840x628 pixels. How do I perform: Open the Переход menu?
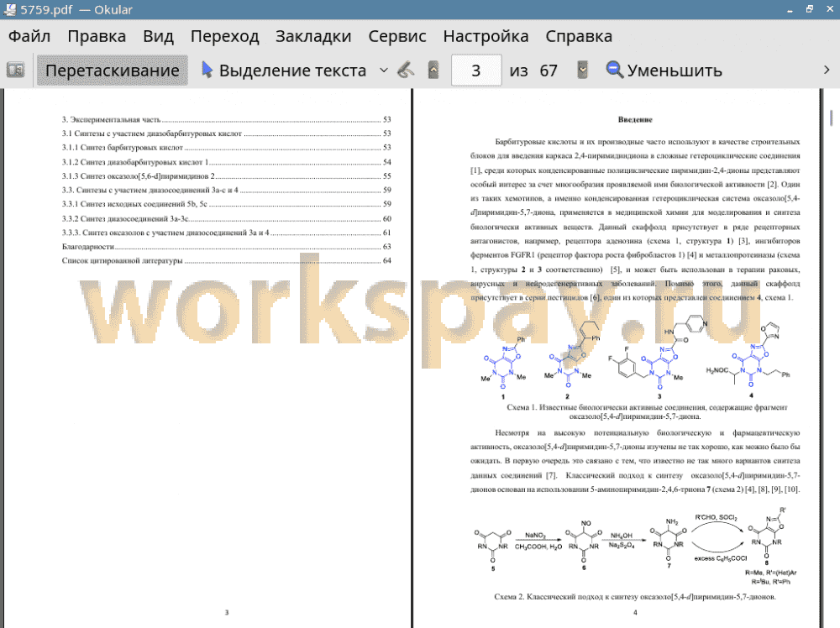pyautogui.click(x=224, y=36)
